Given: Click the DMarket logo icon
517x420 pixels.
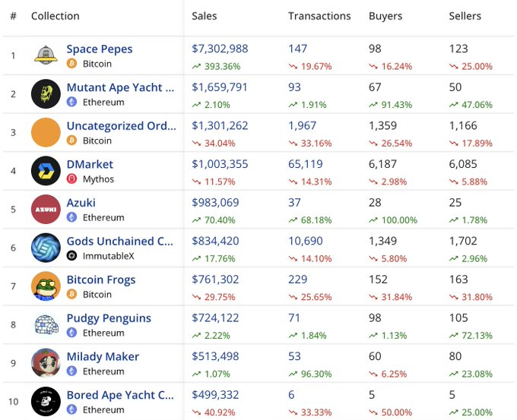Looking at the screenshot, I should [x=46, y=171].
